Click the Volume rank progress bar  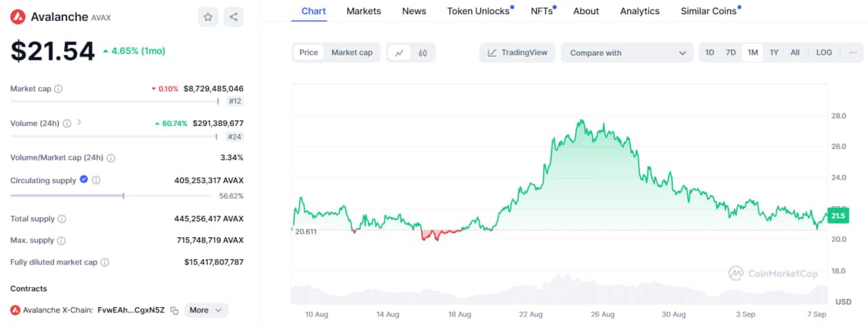[114, 136]
